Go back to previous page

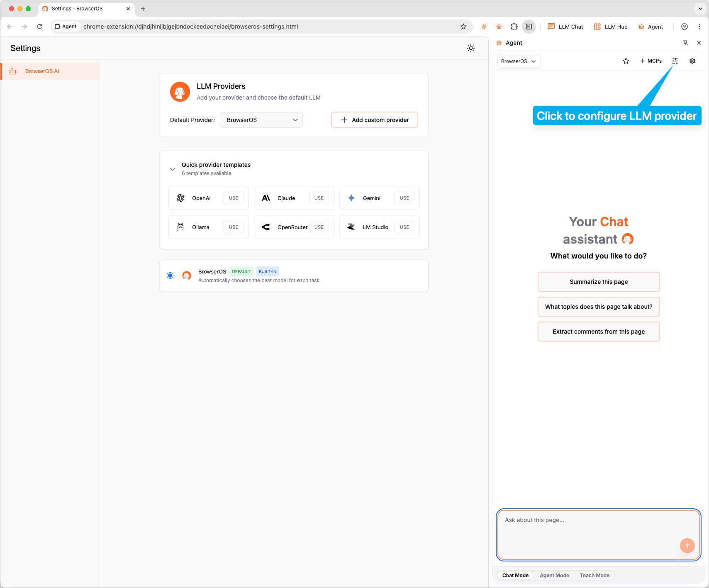[10, 27]
